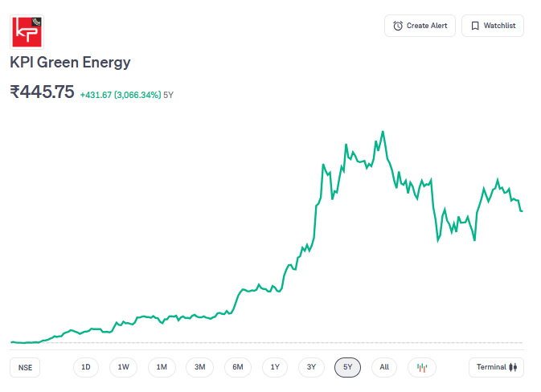Switch to candlestick chart view icon
This screenshot has width=541, height=392.
pyautogui.click(x=421, y=367)
